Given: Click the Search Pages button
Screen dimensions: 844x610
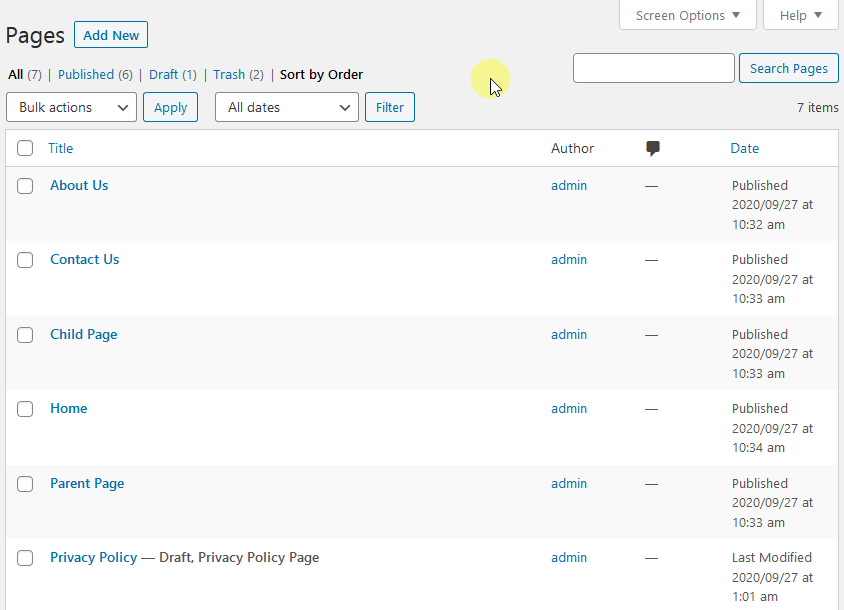Looking at the screenshot, I should pos(788,68).
